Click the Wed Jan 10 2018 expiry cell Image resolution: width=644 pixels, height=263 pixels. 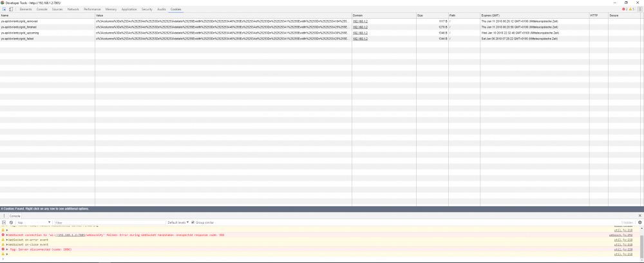click(535, 32)
